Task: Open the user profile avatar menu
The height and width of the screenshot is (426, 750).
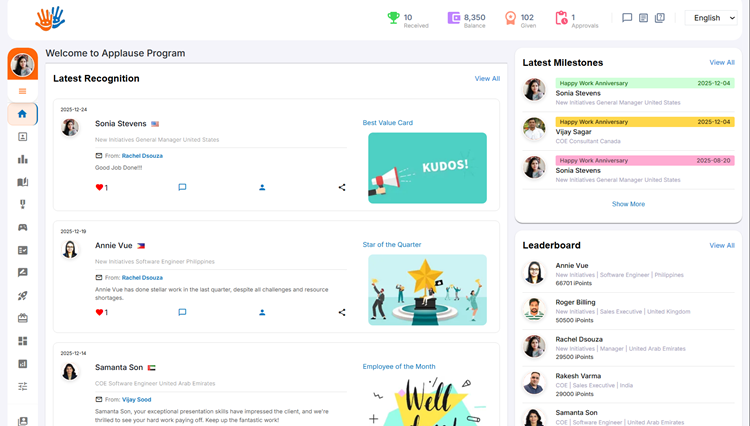Action: [22, 65]
